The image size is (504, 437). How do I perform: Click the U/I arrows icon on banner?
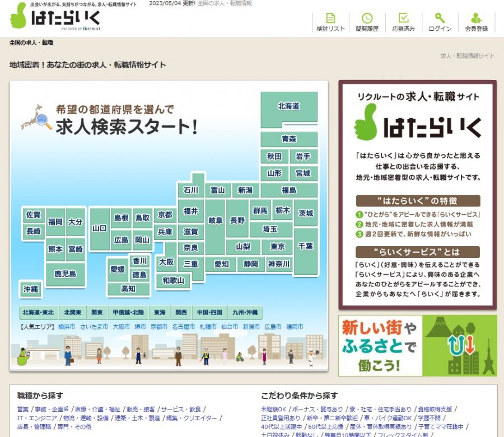click(x=461, y=345)
